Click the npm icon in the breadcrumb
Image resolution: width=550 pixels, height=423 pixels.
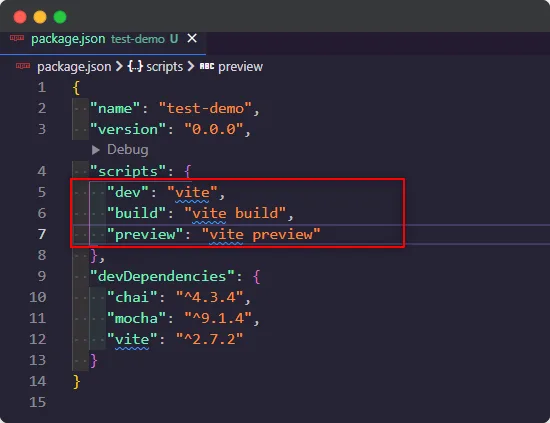click(x=23, y=66)
